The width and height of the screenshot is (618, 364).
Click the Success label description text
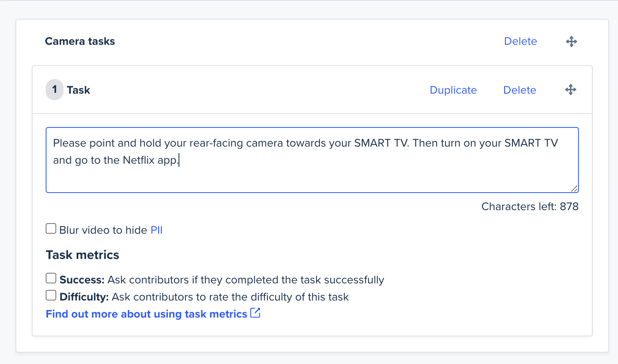coord(246,280)
